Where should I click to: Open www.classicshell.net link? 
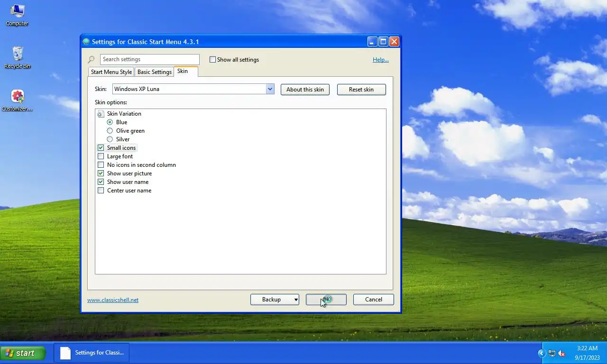(x=113, y=300)
